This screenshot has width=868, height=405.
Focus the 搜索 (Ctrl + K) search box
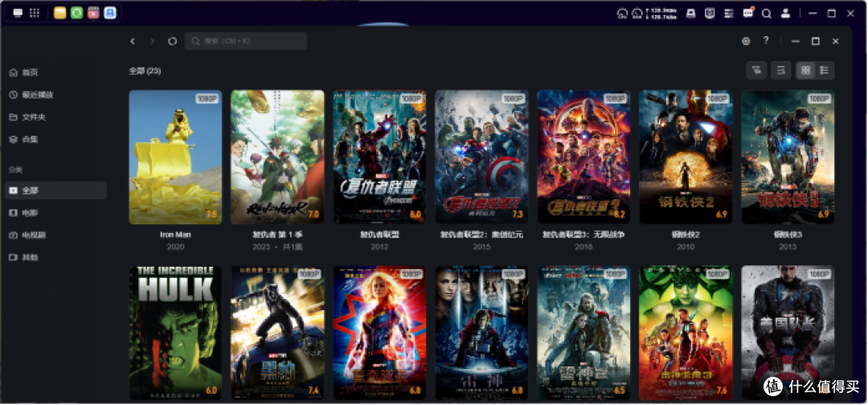point(246,41)
